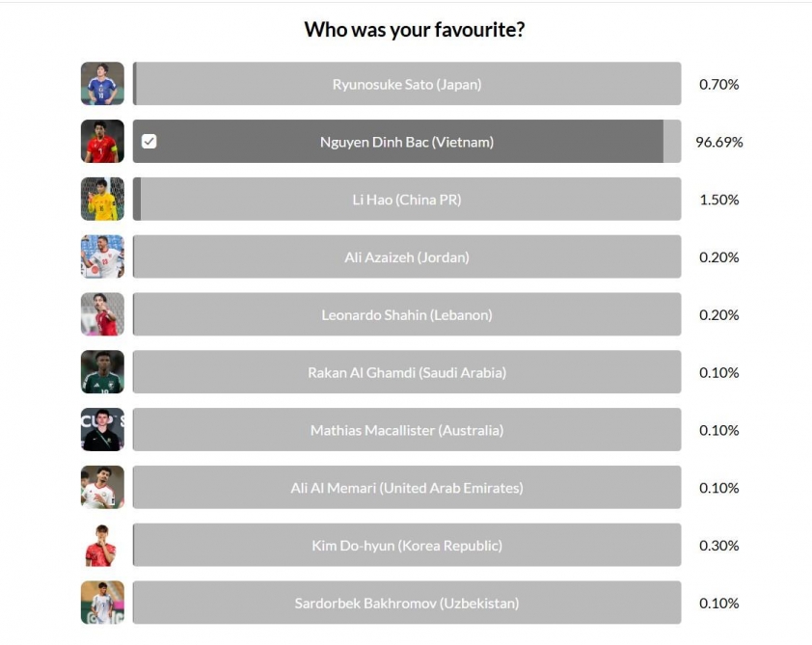Screen dimensions: 812x645
Task: Click Leonardo Shahin's player photo
Action: (x=102, y=315)
